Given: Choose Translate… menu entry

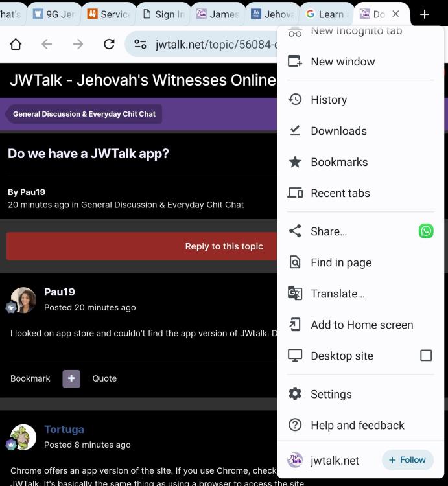Looking at the screenshot, I should (x=360, y=294).
